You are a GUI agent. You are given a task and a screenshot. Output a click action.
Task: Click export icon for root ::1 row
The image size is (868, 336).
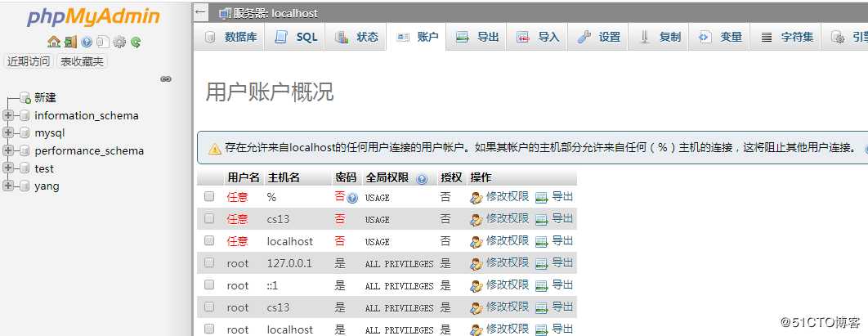pos(541,286)
